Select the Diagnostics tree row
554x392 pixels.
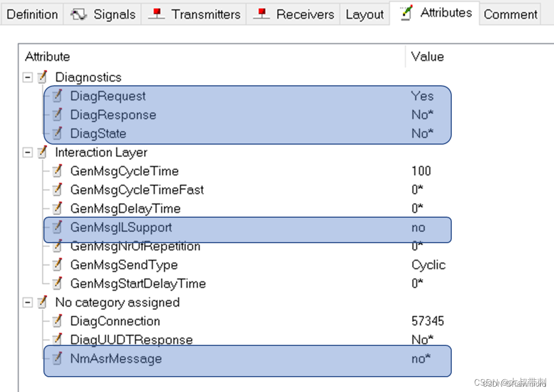click(x=88, y=77)
